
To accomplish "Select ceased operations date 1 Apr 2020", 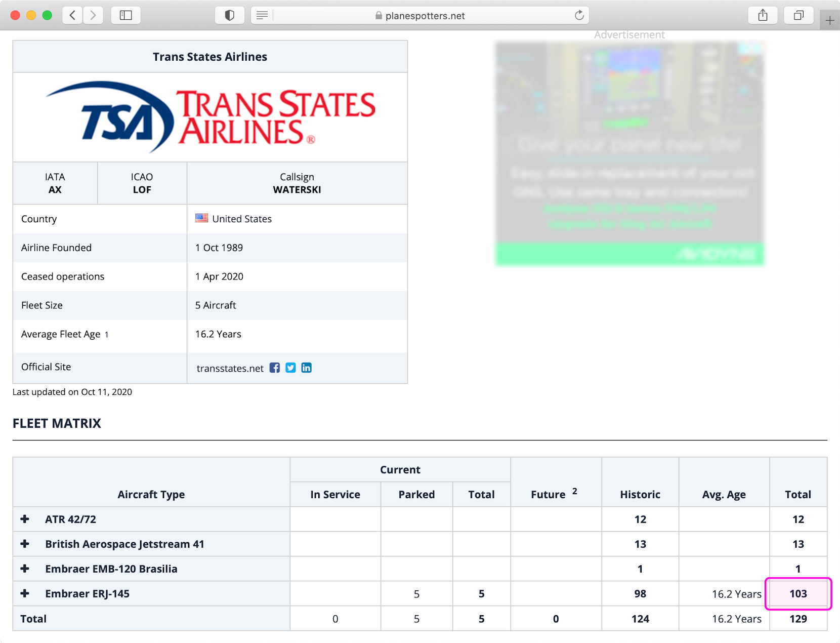I will (219, 276).
